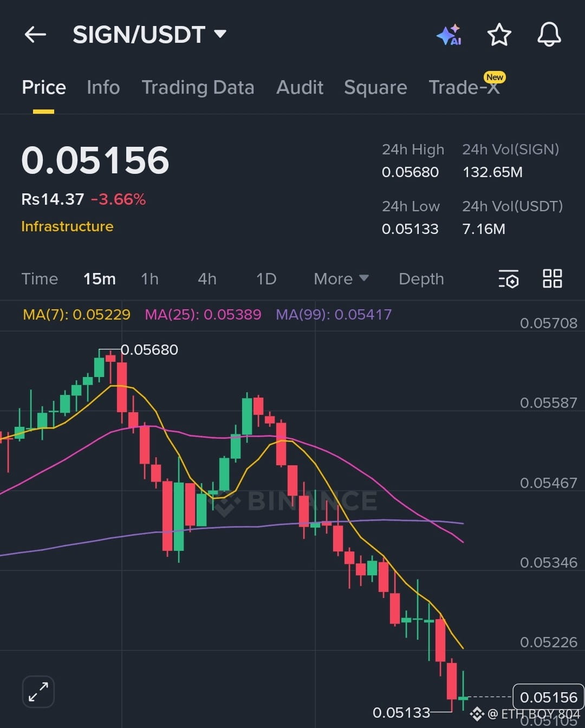Tap the Infrastructure category link
585x728 pixels.
(x=67, y=226)
